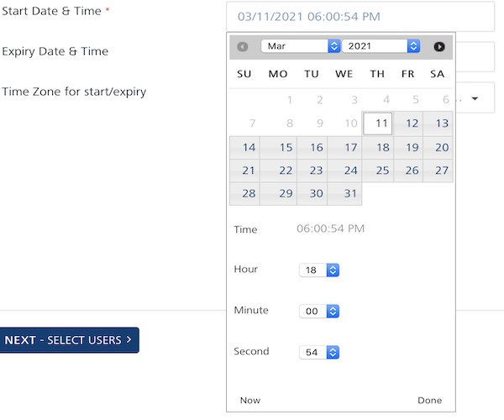504x420 pixels.
Task: Open the Time Zone dropdown arrow
Action: pyautogui.click(x=475, y=98)
